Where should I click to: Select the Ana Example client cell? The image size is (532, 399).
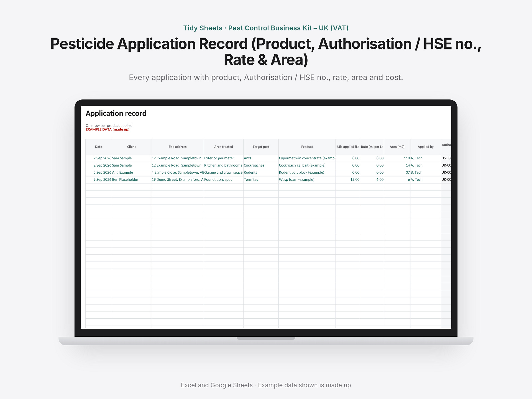pos(131,172)
